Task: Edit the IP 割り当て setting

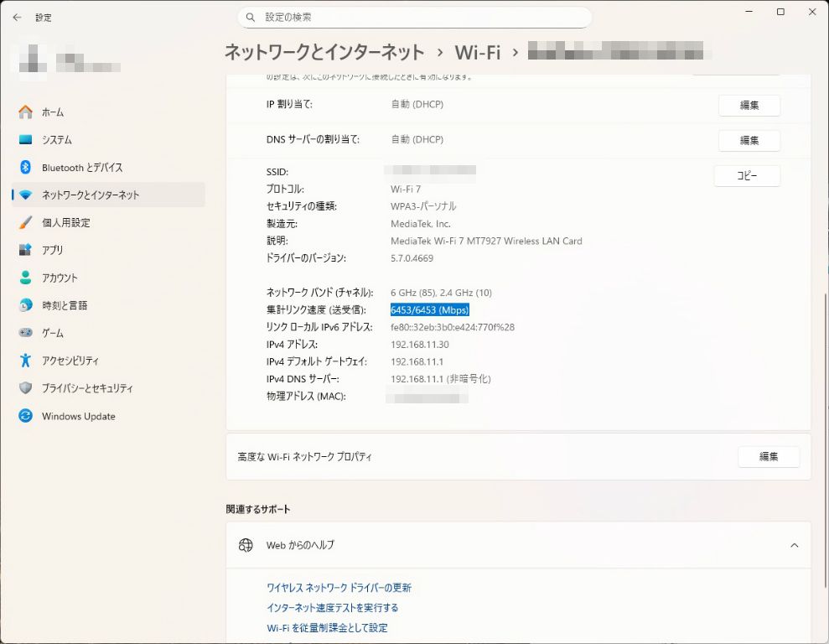Action: 749,105
